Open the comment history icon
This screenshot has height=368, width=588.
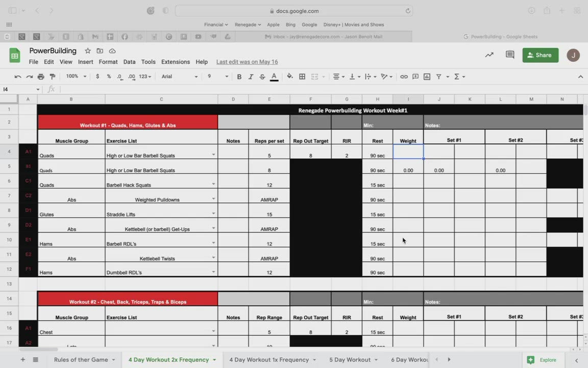(x=509, y=55)
